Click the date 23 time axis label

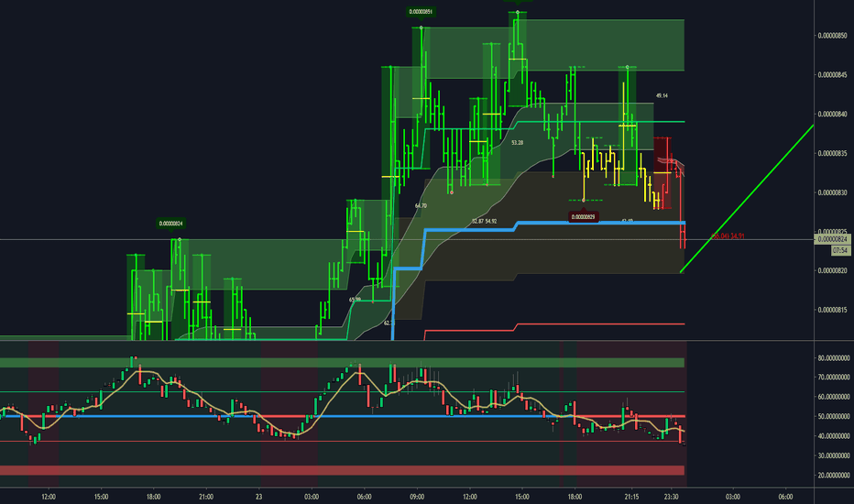258,497
